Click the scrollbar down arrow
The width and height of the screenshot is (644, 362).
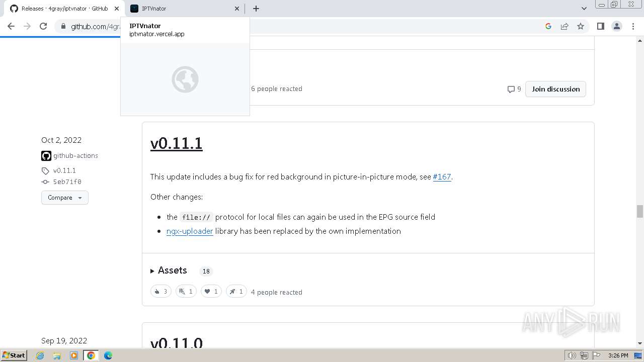(639, 343)
